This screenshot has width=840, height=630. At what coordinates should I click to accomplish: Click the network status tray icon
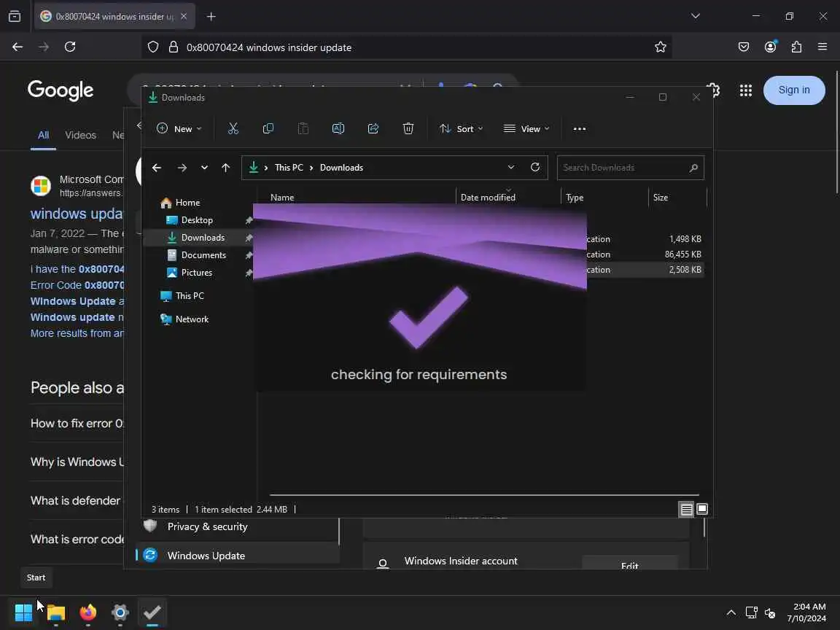point(751,612)
